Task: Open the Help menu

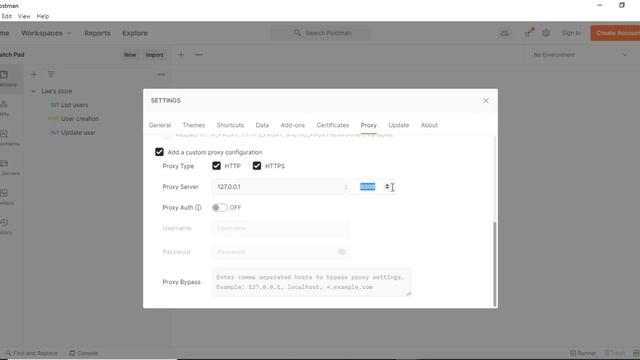Action: click(x=43, y=16)
